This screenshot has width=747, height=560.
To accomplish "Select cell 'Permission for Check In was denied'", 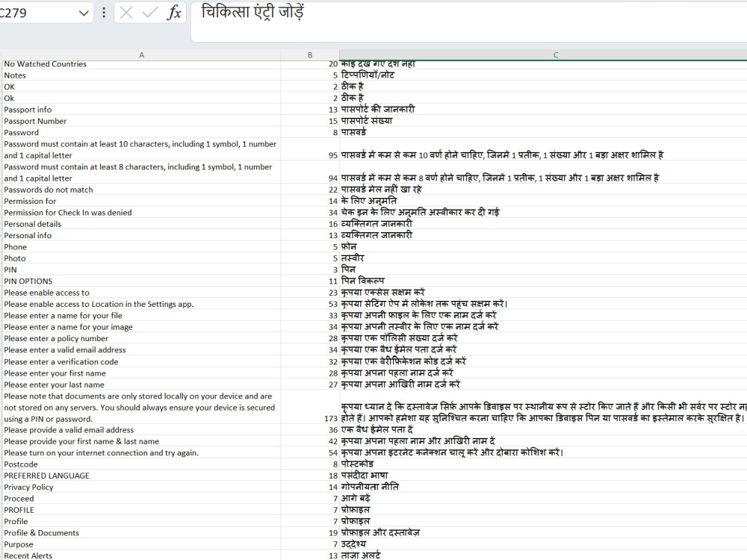I will pos(141,212).
